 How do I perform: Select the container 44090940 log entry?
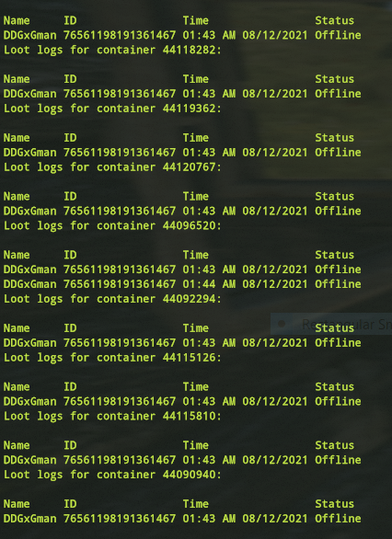click(112, 475)
